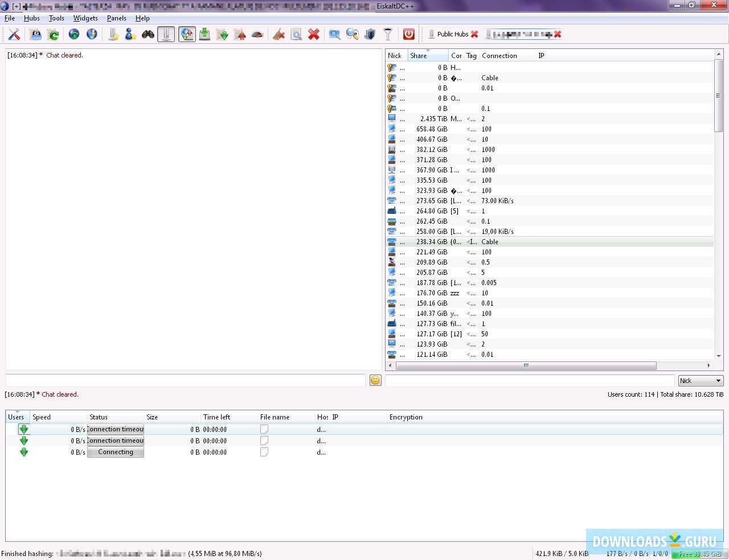Screen dimensions: 729x560
Task: Click the user list scroll down arrow
Action: pyautogui.click(x=718, y=356)
